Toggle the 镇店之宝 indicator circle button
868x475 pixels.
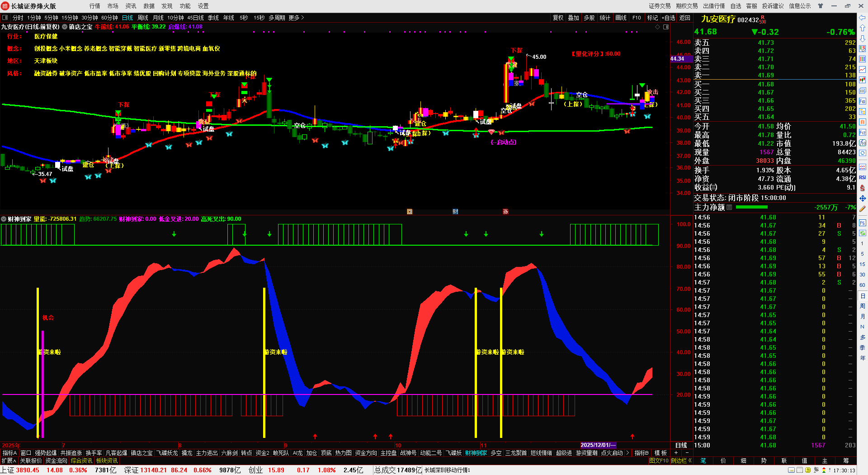[x=65, y=27]
